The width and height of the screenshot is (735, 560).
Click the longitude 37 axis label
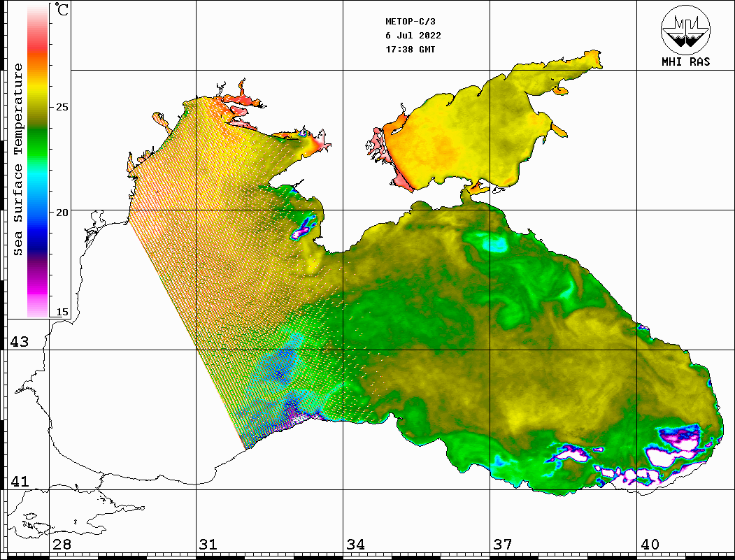[502, 545]
